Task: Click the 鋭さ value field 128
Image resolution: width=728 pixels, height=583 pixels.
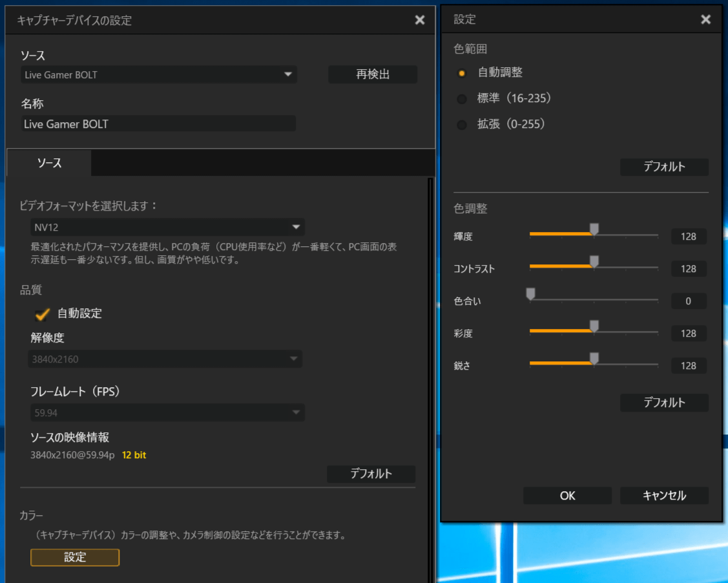Action: point(689,366)
